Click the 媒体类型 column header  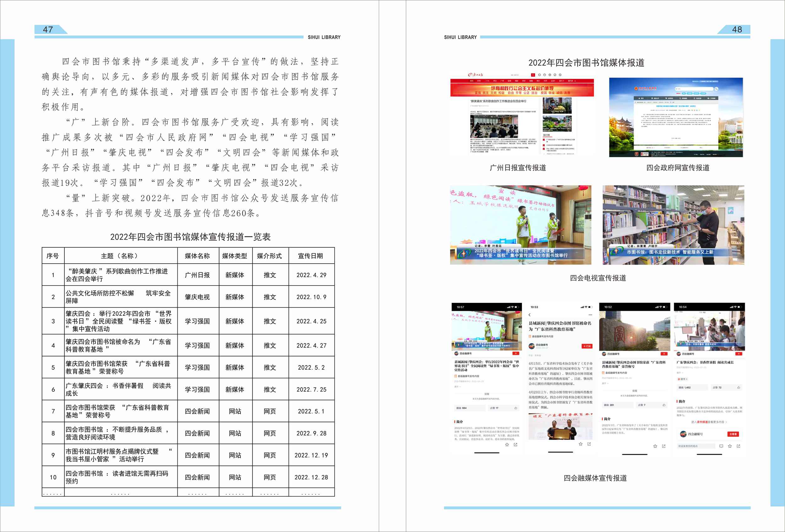[235, 256]
